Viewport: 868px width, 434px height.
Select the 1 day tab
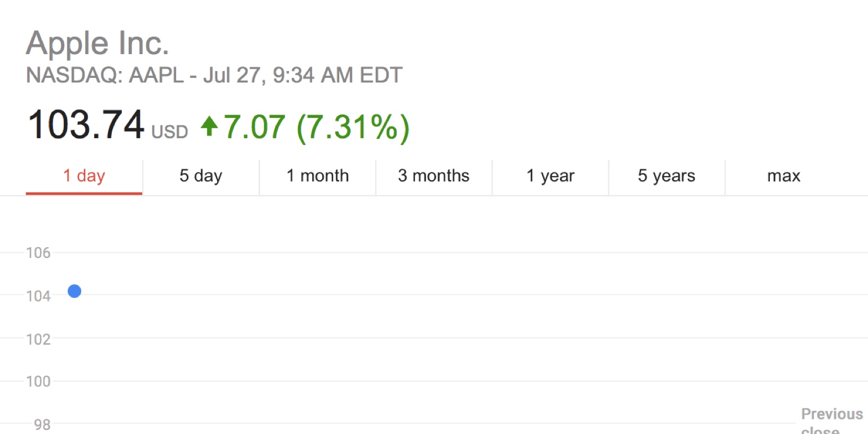(x=84, y=176)
